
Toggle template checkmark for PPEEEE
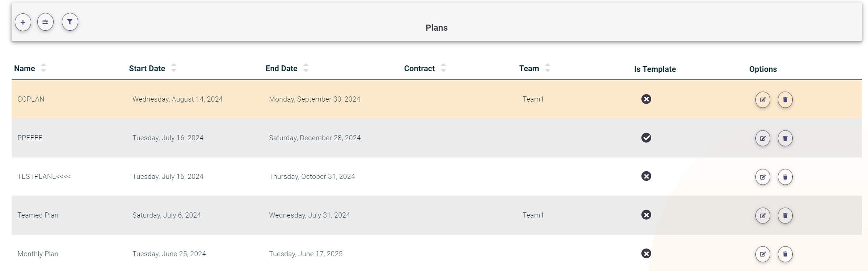click(x=646, y=138)
